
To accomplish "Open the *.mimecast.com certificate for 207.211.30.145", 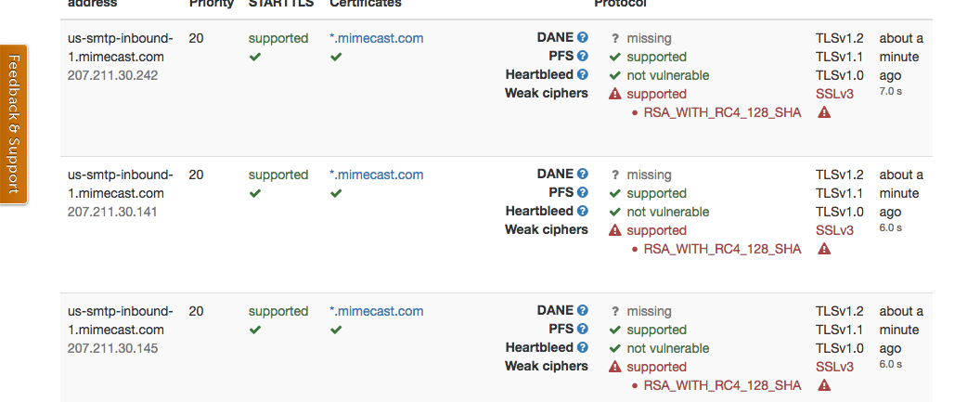I will [376, 311].
